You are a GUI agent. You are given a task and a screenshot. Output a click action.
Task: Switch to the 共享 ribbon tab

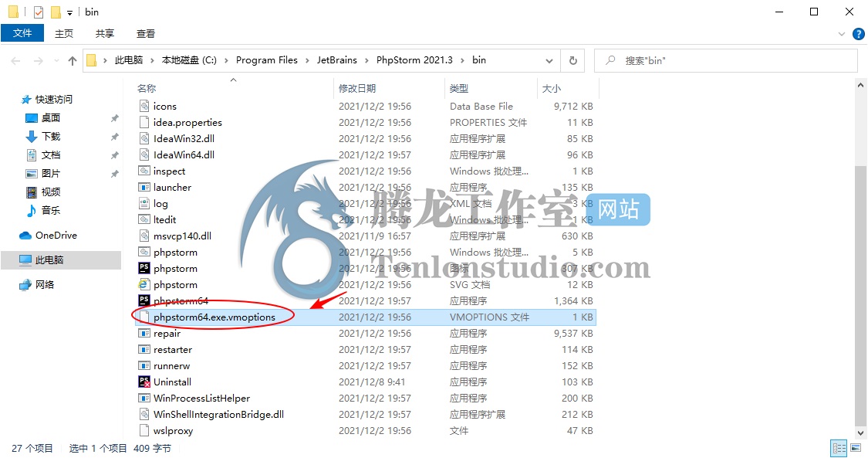point(105,34)
